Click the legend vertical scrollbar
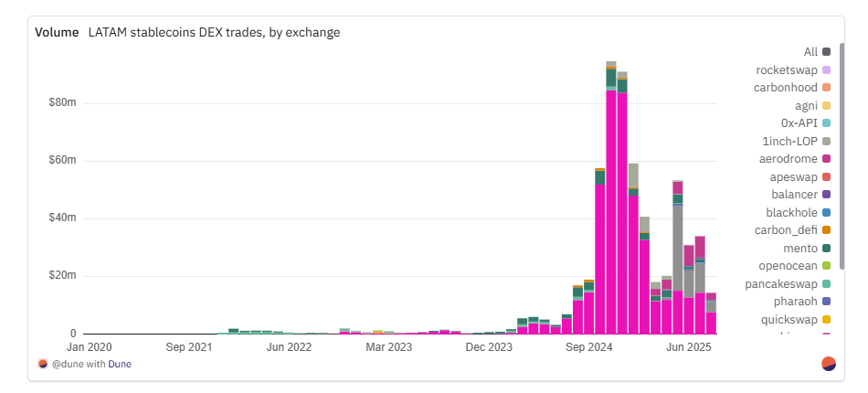868x393 pixels. click(842, 156)
